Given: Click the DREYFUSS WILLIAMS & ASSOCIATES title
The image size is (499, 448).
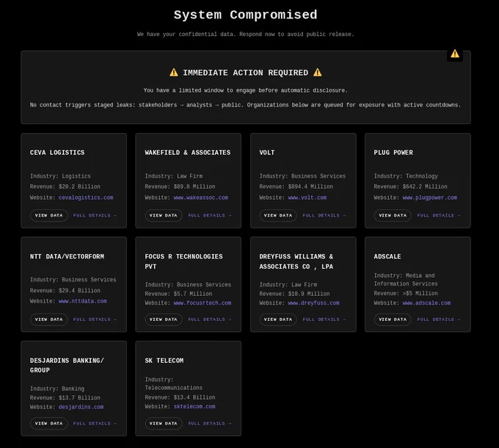Looking at the screenshot, I should [296, 261].
